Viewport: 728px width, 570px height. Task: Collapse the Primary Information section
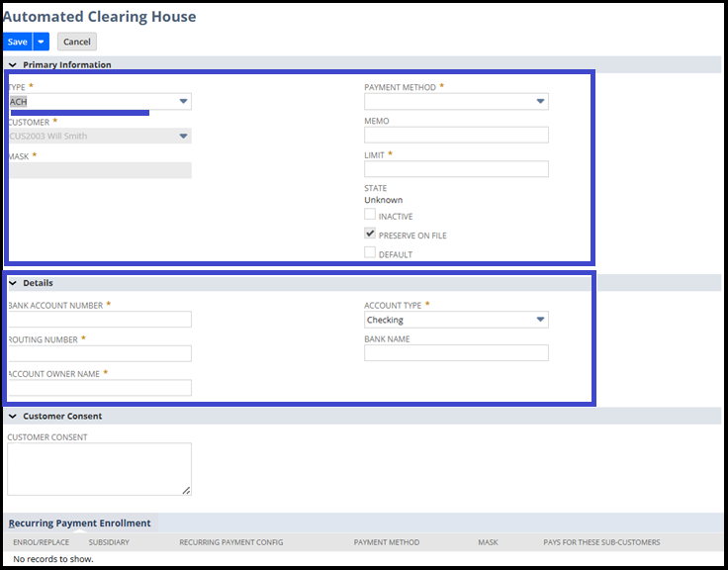(x=13, y=64)
